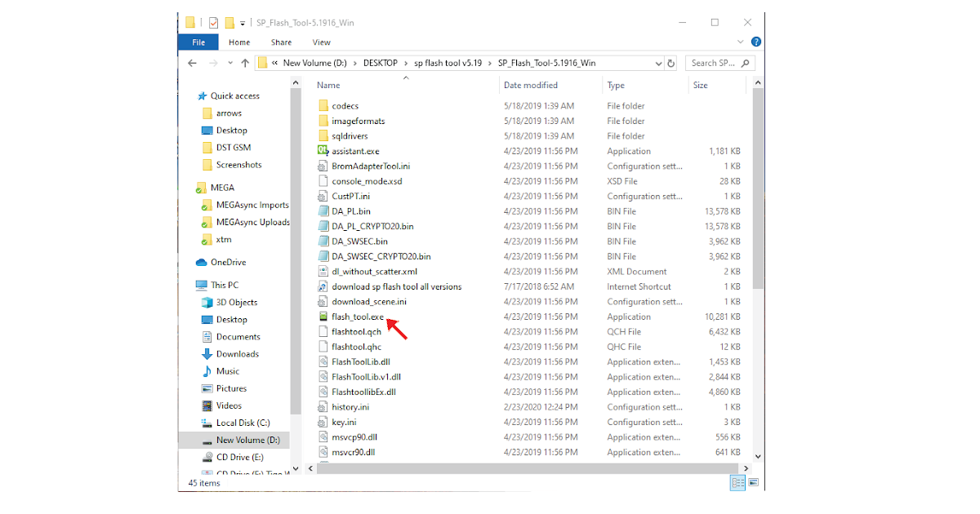This screenshot has width=980, height=514.
Task: Open the assistant.exe application icon
Action: [x=323, y=151]
